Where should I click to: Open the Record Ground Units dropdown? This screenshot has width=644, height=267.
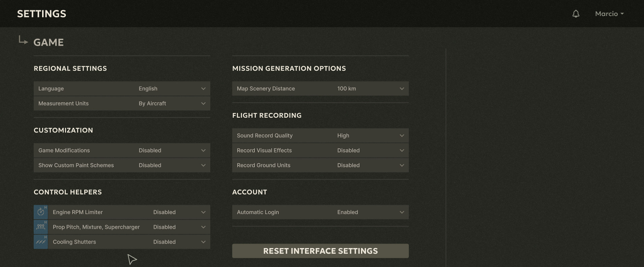point(321,165)
